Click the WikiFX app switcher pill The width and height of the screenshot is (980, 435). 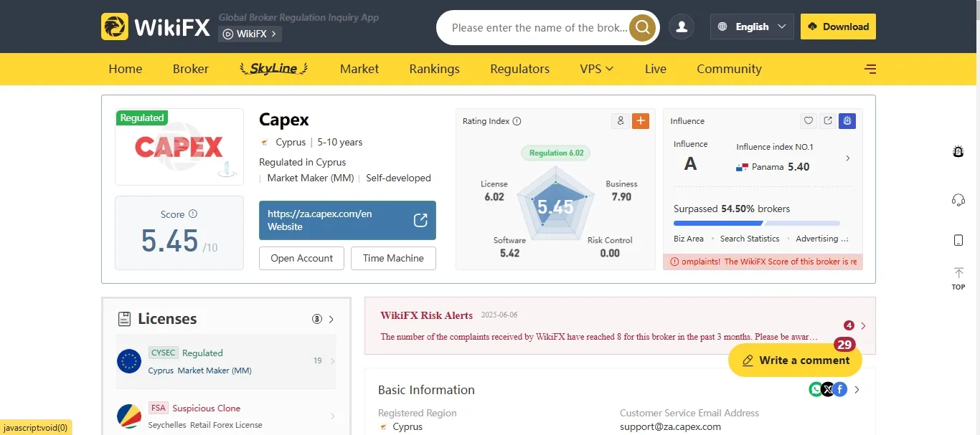point(250,34)
